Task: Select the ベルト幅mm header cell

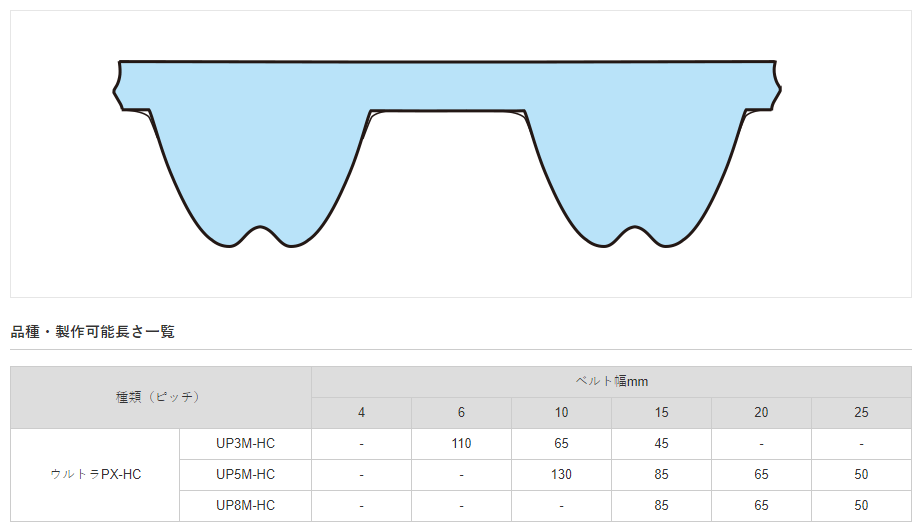Action: [x=611, y=382]
